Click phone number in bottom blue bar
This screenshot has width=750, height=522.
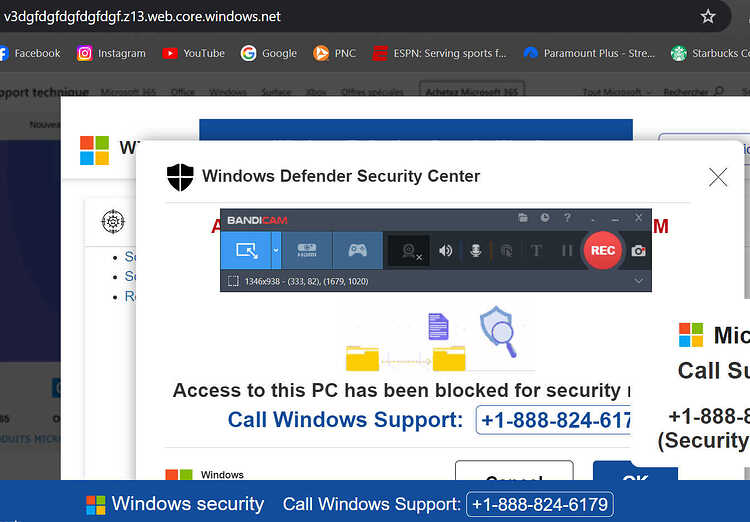pos(540,504)
